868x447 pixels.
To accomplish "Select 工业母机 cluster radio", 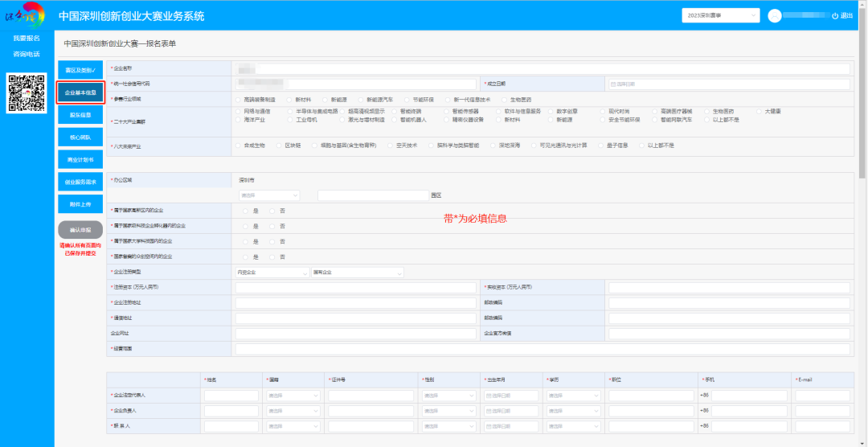I will click(x=290, y=120).
